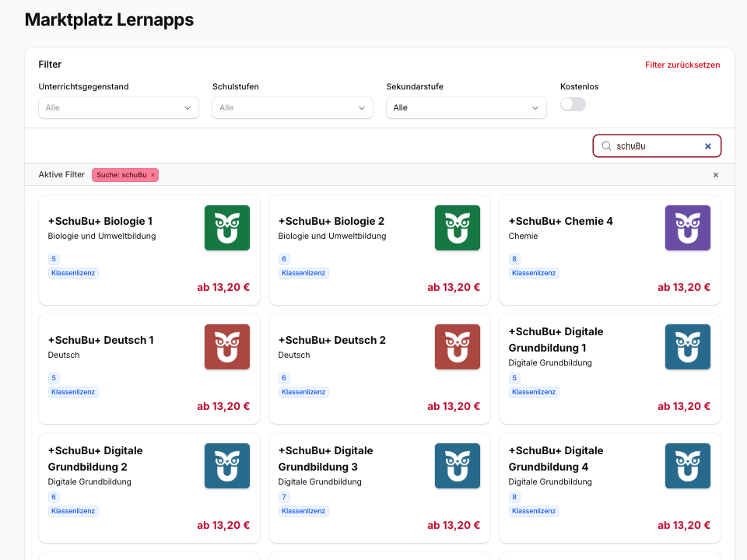
Task: Click the Digitale Grundbildung 2 owl icon
Action: click(x=226, y=466)
